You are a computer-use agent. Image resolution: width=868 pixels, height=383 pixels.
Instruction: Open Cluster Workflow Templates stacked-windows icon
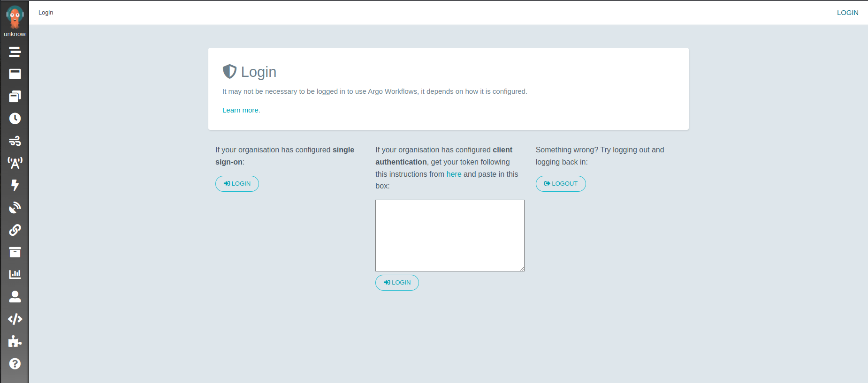pos(15,96)
